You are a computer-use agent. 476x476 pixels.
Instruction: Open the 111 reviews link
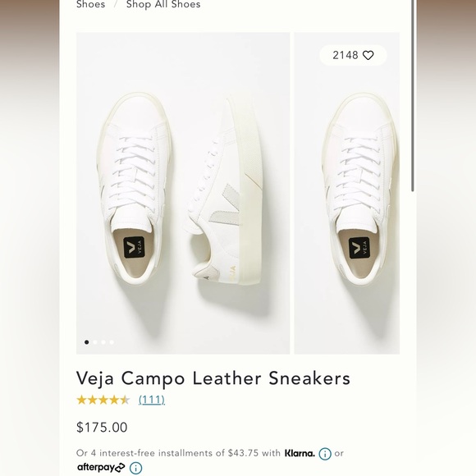pos(152,400)
